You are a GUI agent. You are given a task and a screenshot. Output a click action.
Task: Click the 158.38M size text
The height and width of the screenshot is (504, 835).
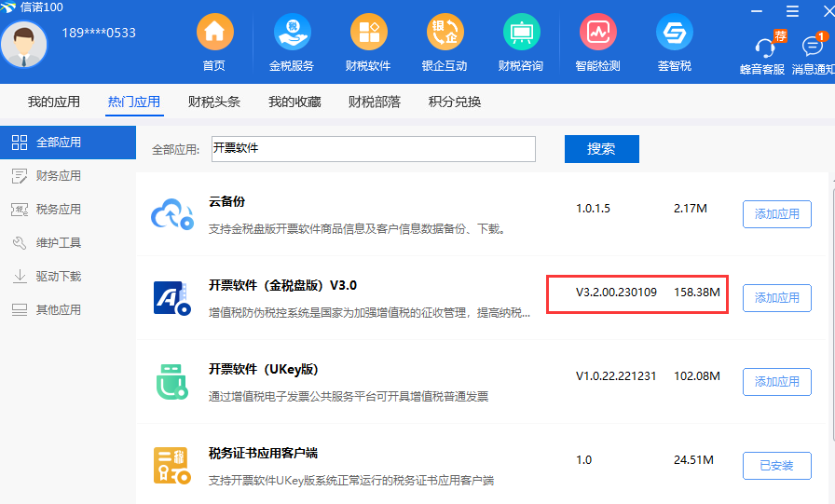point(697,293)
